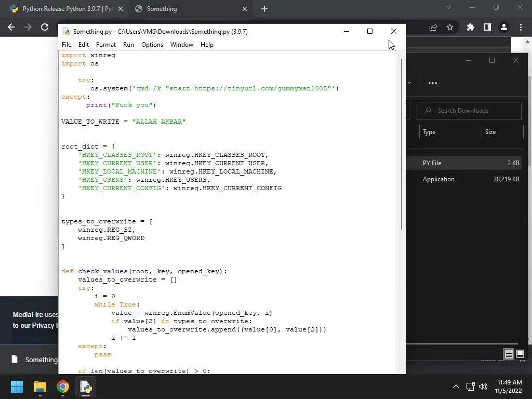532x399 pixels.
Task: Open Windows Start menu
Action: pos(17,387)
